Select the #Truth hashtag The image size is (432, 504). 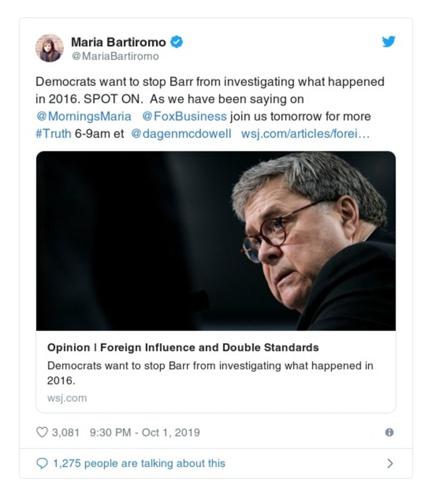coord(53,134)
